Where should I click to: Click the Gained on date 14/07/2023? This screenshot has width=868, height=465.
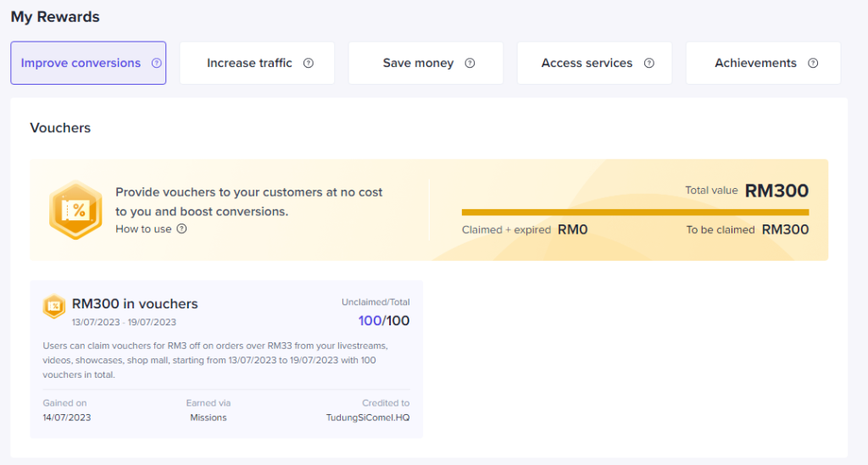pos(67,418)
